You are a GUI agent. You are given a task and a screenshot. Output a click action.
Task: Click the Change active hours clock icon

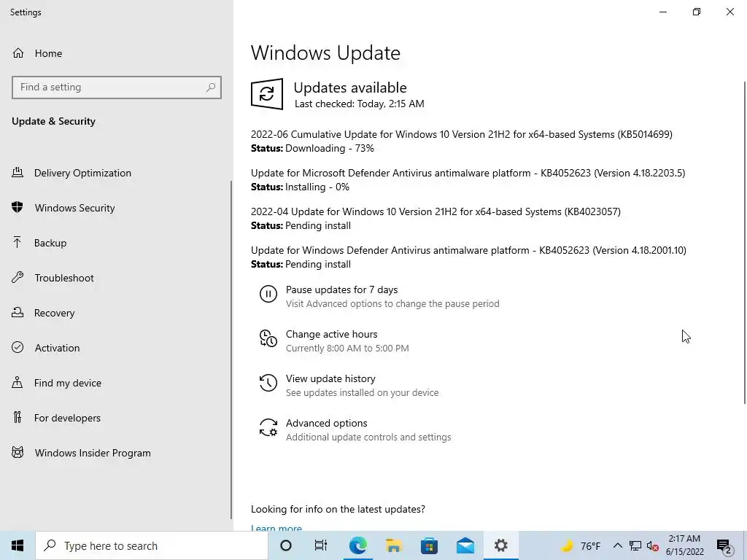pos(268,338)
